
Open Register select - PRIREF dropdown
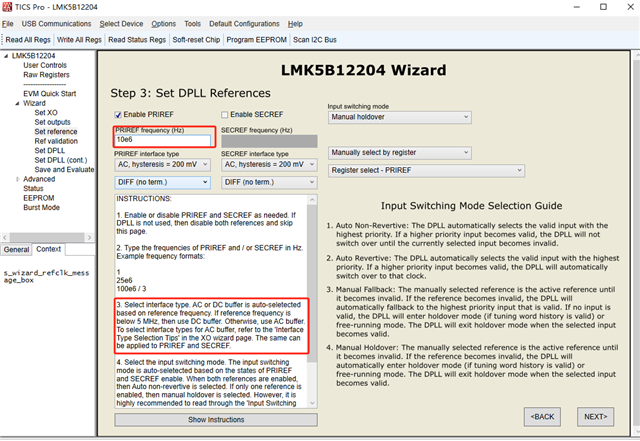[426, 170]
